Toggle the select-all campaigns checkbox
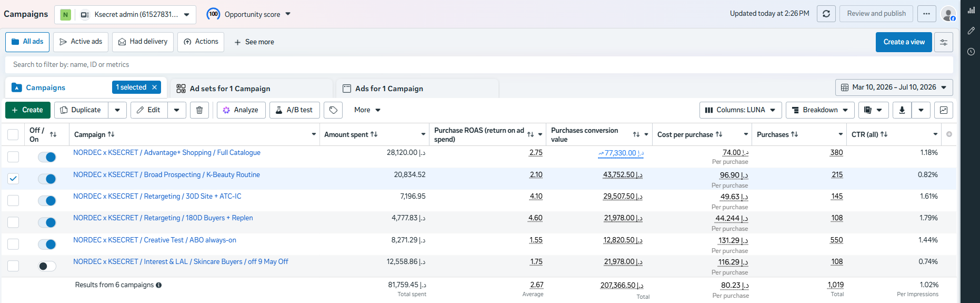Image resolution: width=980 pixels, height=303 pixels. (x=13, y=135)
